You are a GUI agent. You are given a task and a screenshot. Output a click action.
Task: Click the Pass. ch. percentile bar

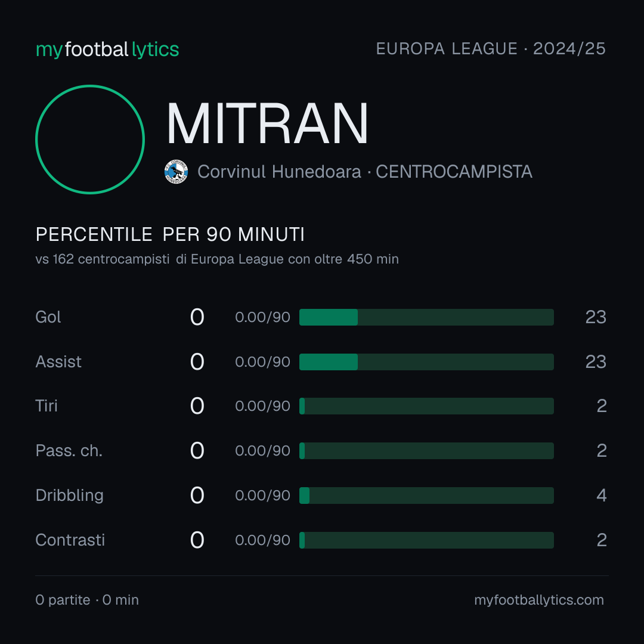click(x=426, y=451)
